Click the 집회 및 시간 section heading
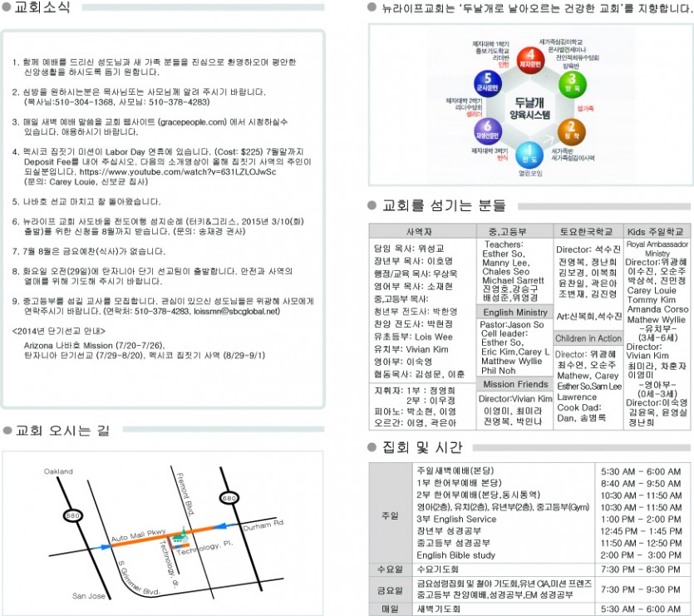Screen dimensions: 694x616 (x=423, y=447)
